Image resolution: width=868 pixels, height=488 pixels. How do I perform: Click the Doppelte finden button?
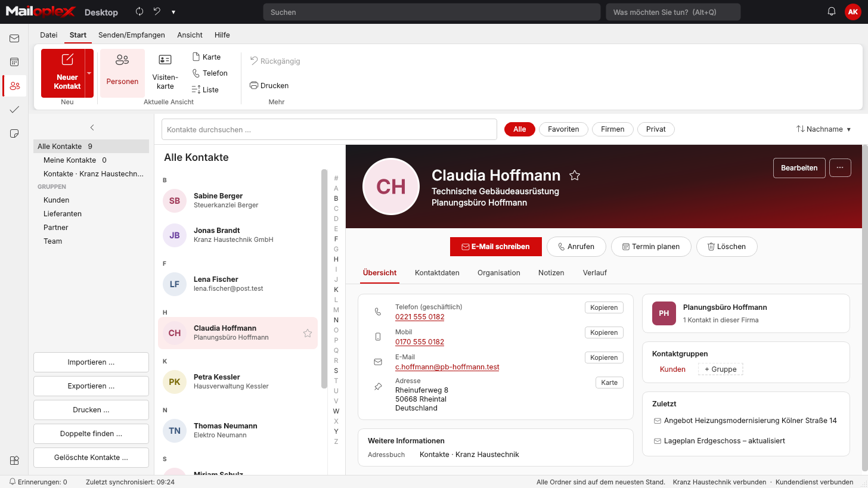91,434
